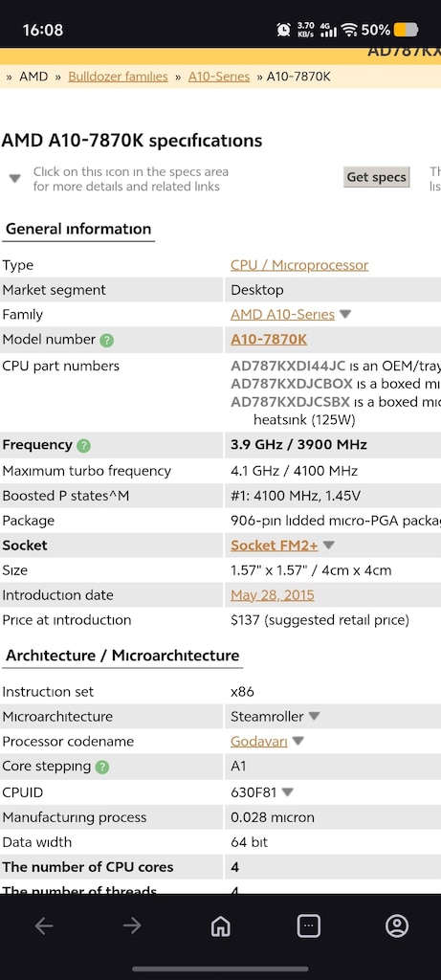Tap the Android gesture navigation handle
Viewport: 441px width, 980px height.
pyautogui.click(x=220, y=969)
